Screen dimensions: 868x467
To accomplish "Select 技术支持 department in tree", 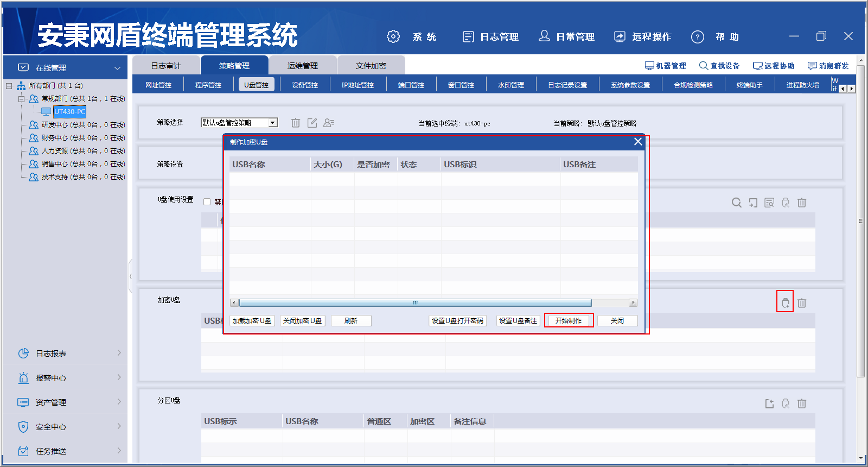I will tap(77, 177).
